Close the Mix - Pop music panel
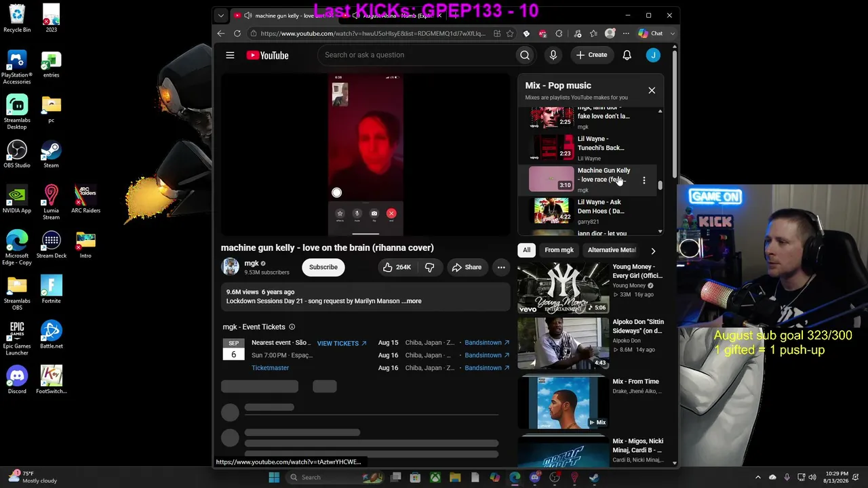 [x=652, y=90]
